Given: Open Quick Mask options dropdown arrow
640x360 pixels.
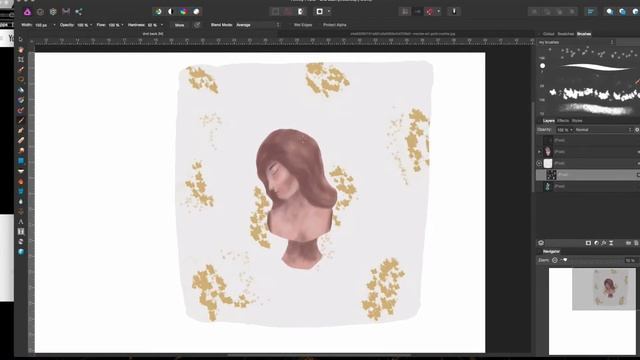Looking at the screenshot, I should click(329, 12).
